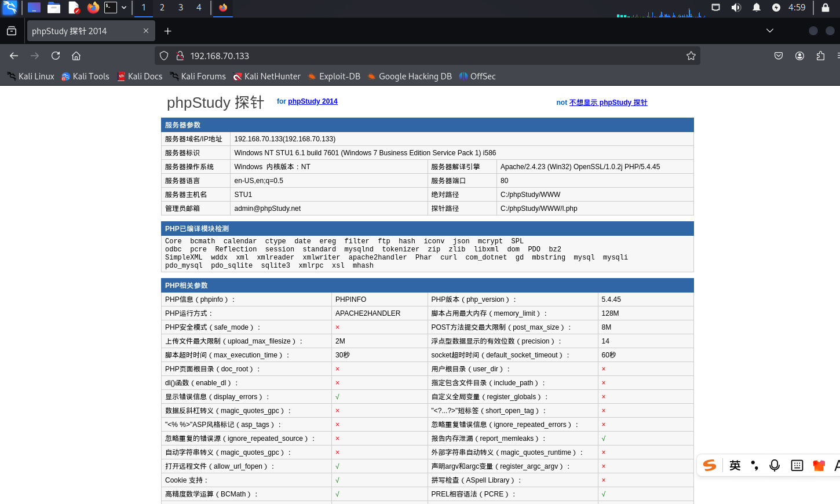Open Firefox recent browsing tabs icon
The height and width of the screenshot is (504, 840).
[x=12, y=31]
